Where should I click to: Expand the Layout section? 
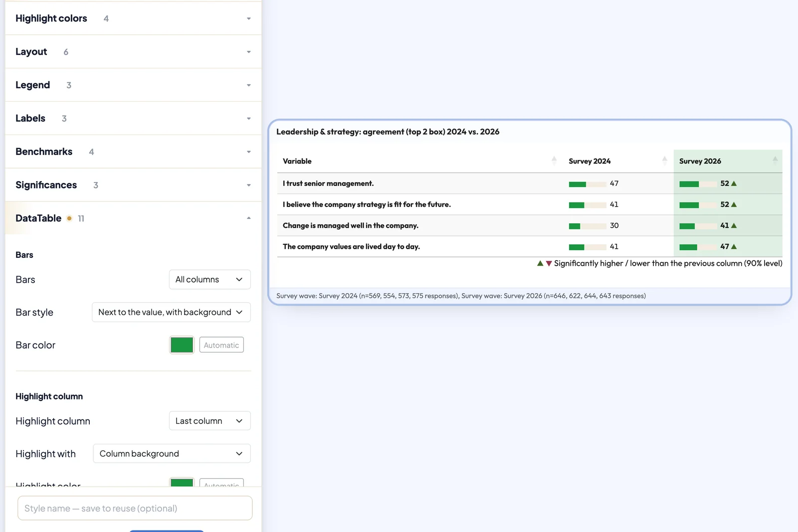[133, 52]
